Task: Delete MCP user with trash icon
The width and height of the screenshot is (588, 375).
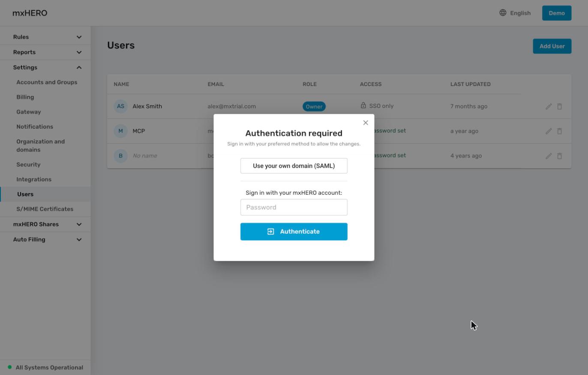Action: 560,131
